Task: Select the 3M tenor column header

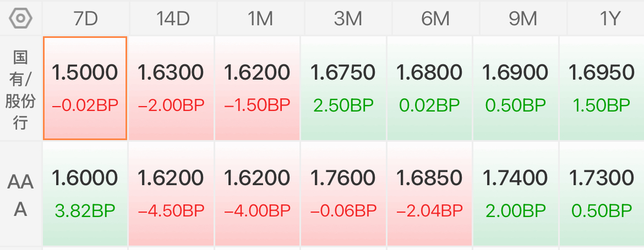Action: [x=348, y=19]
